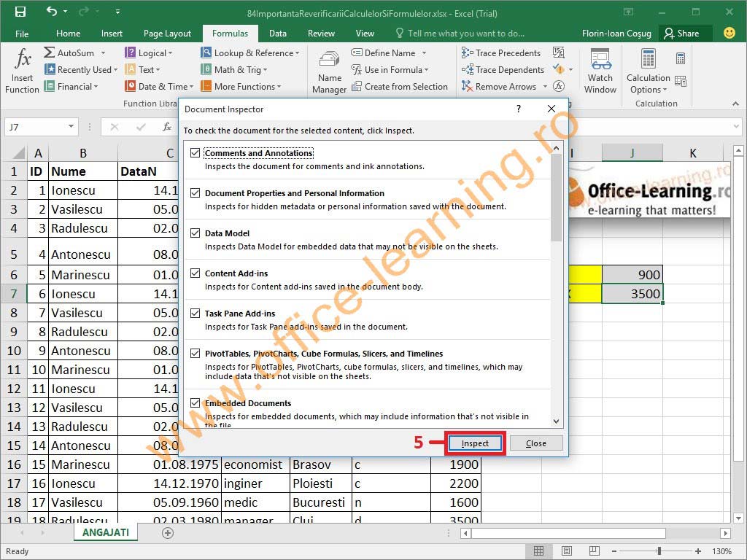Expand the Name Box dropdown
The height and width of the screenshot is (560, 747).
(x=71, y=127)
